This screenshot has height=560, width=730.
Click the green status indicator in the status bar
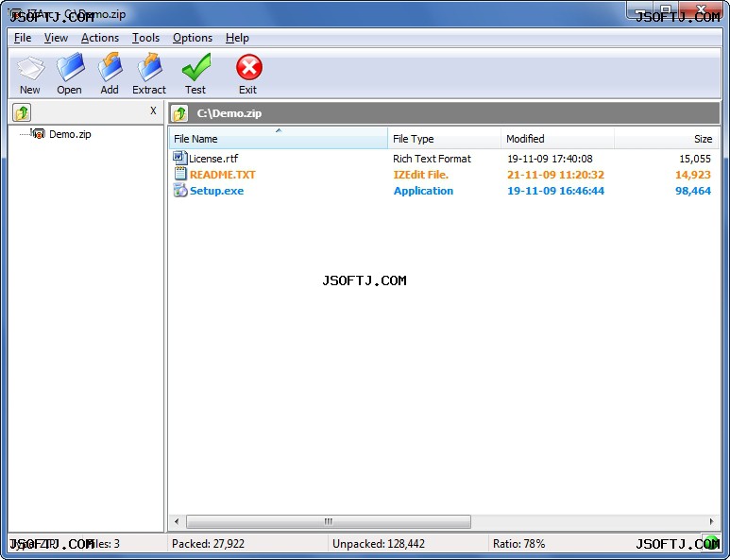(711, 543)
